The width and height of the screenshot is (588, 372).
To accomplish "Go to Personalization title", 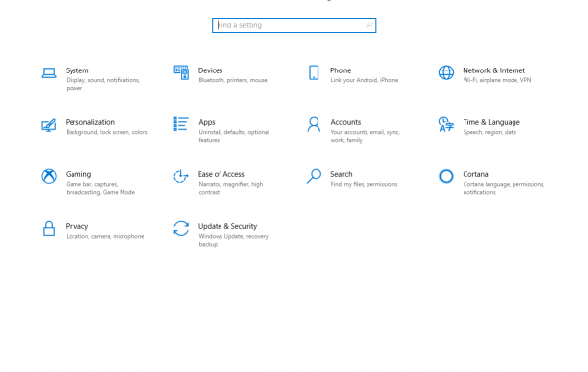I will pos(89,122).
